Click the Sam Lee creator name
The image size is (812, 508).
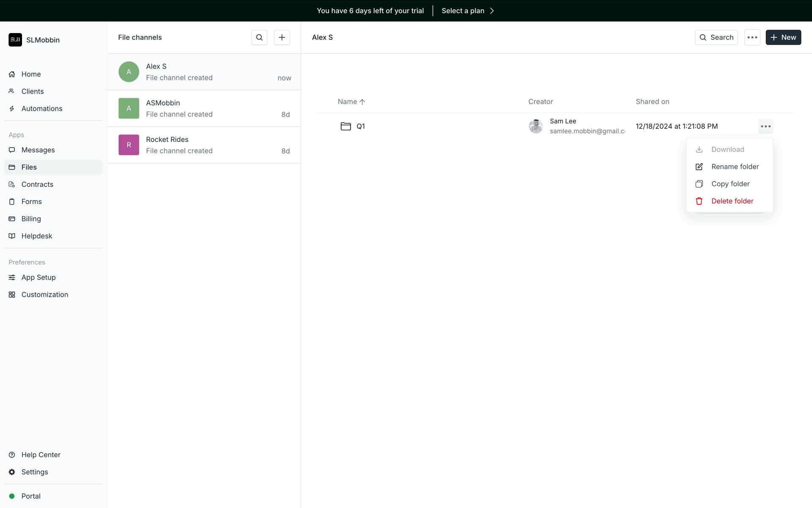563,121
